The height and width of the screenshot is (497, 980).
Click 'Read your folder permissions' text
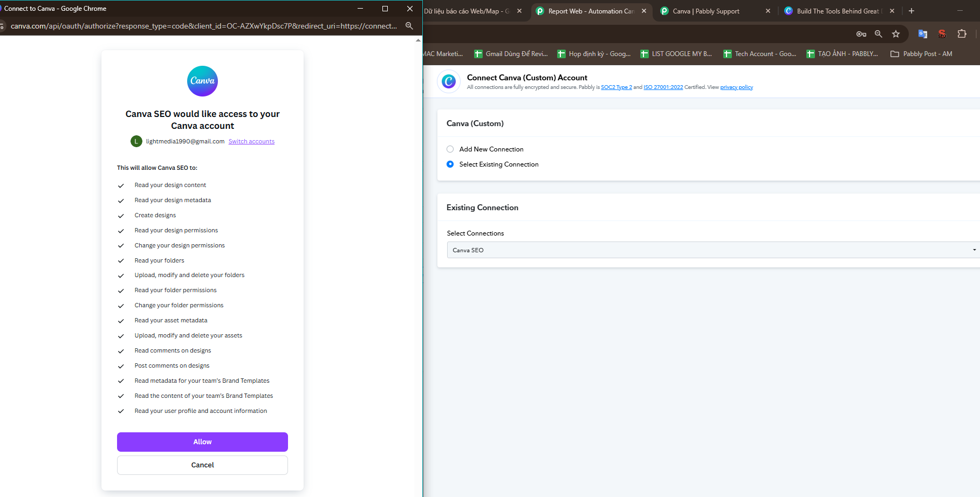[x=175, y=290]
